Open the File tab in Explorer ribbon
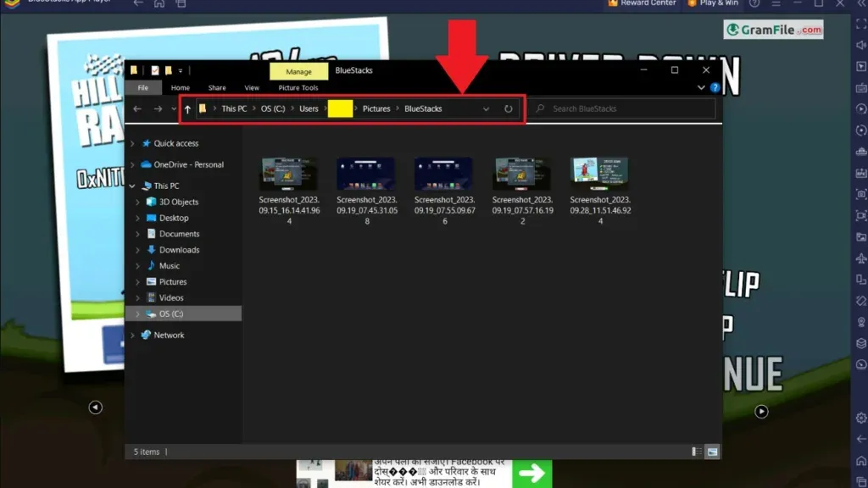The height and width of the screenshot is (488, 868). (x=142, y=87)
